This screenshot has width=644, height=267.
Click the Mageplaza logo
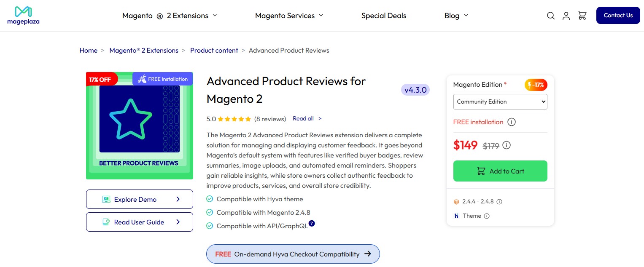point(23,15)
